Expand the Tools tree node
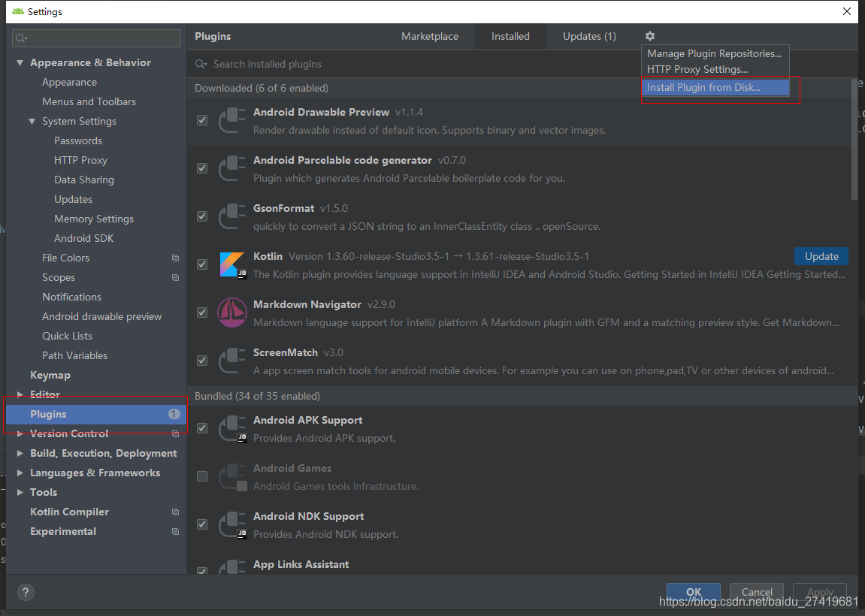The height and width of the screenshot is (616, 865). coord(20,493)
